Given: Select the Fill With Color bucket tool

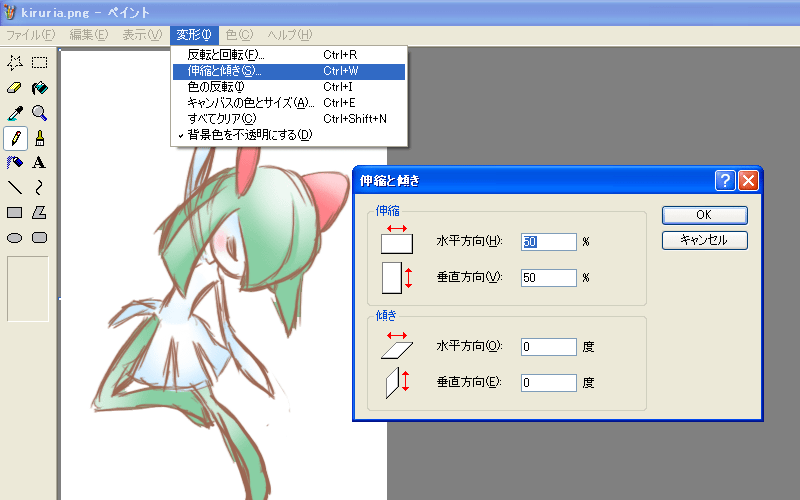Looking at the screenshot, I should [x=40, y=88].
